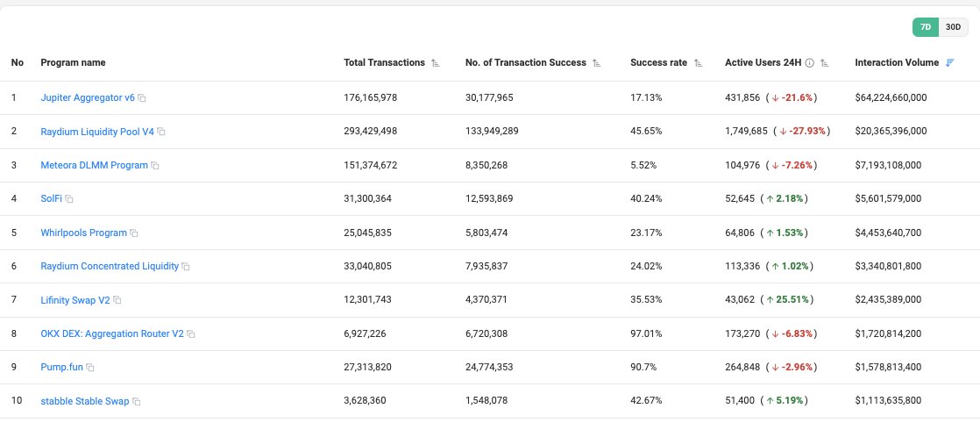Select OKX DEX success rate 97.01%
The height and width of the screenshot is (423, 980).
pos(646,333)
